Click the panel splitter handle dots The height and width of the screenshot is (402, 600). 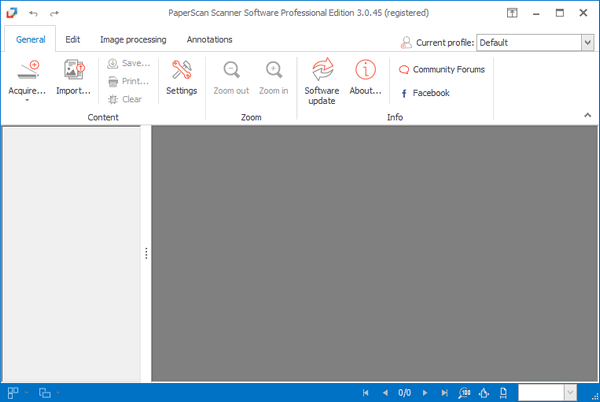click(x=146, y=253)
